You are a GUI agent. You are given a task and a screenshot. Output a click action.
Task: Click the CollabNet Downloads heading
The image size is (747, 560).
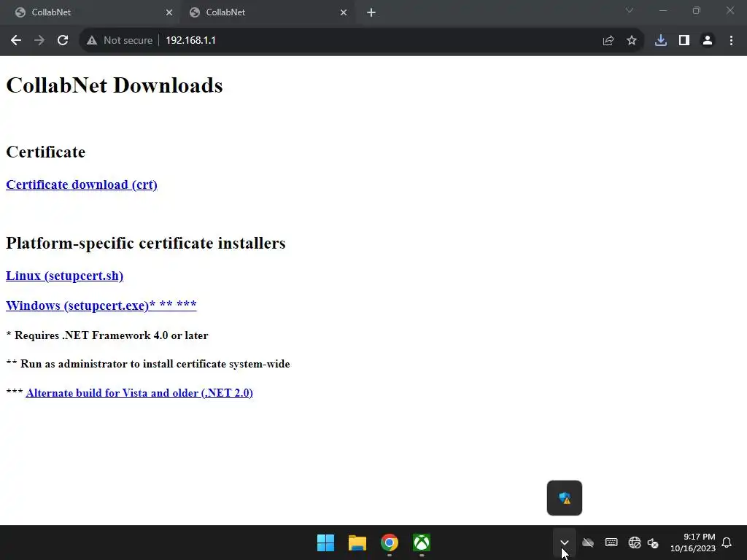(115, 86)
